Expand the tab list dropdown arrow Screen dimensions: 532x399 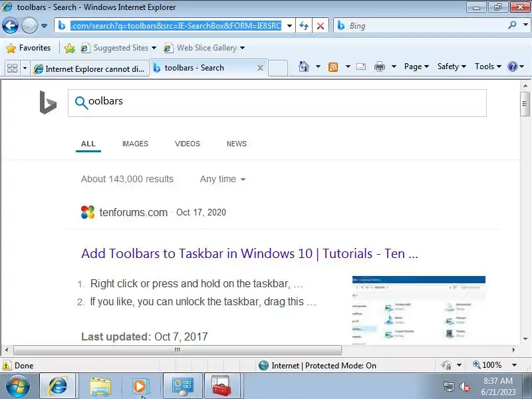click(x=25, y=68)
